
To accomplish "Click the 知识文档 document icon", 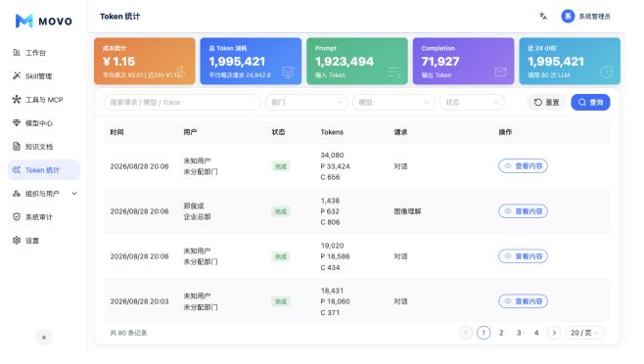I will [17, 146].
